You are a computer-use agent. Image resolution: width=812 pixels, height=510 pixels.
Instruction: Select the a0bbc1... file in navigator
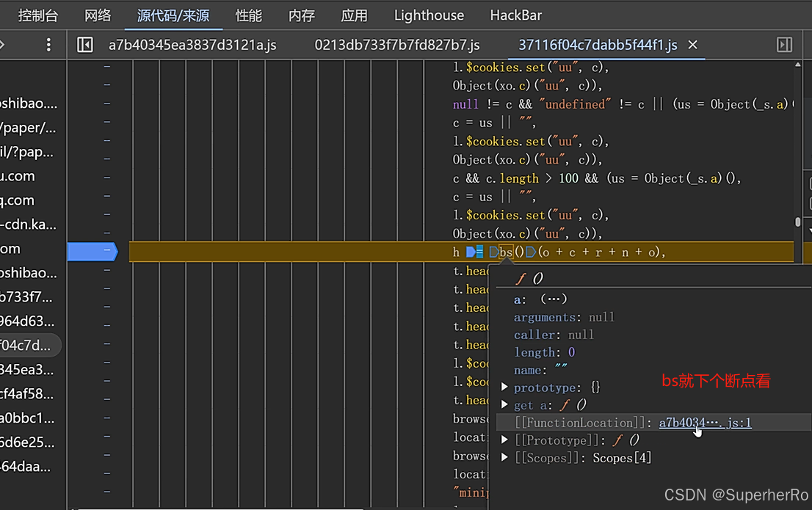[27, 418]
